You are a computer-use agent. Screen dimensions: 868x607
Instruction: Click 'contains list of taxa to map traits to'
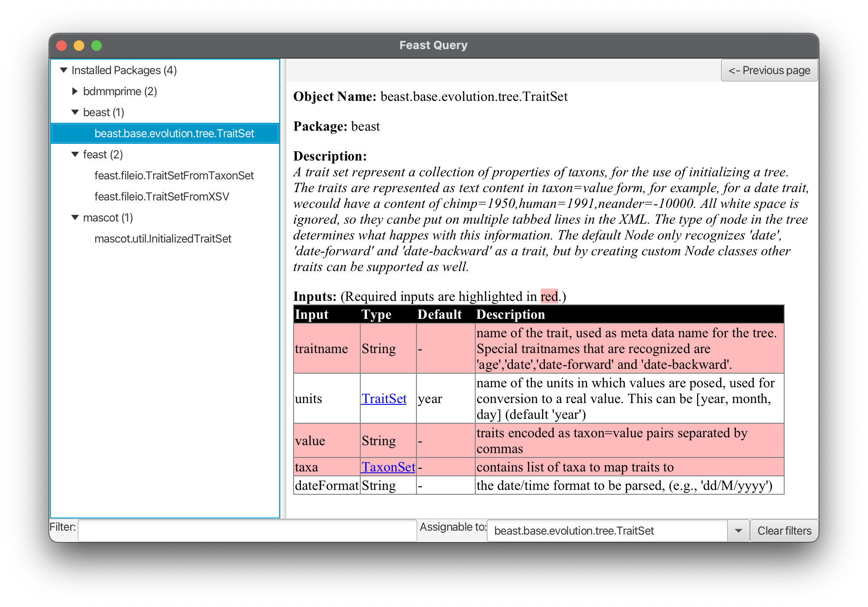(x=575, y=467)
